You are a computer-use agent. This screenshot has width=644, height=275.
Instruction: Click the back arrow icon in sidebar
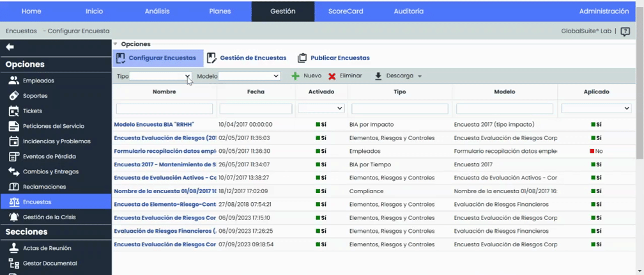pos(10,47)
